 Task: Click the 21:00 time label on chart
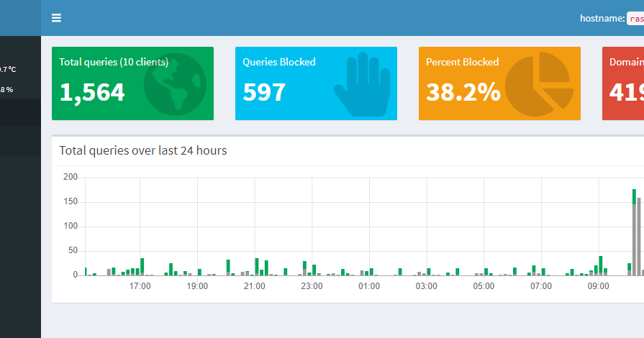click(x=255, y=286)
